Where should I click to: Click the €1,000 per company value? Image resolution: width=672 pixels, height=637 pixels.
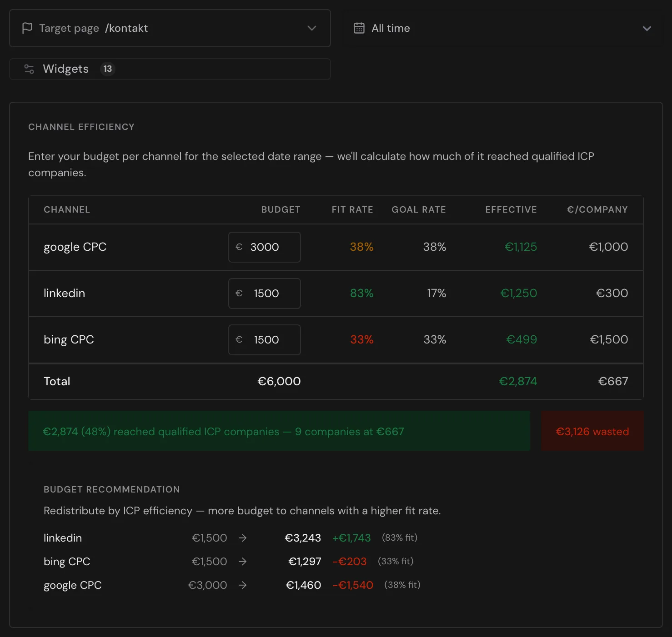click(x=608, y=247)
